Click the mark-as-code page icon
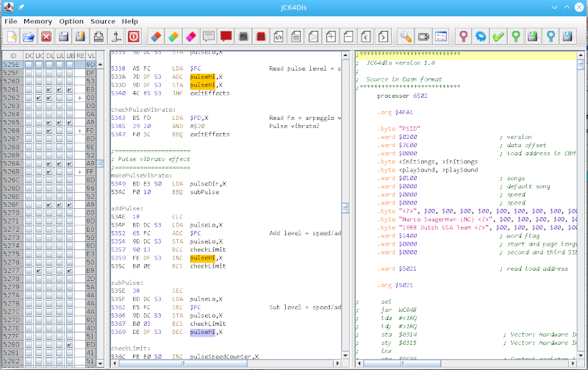 (x=279, y=36)
